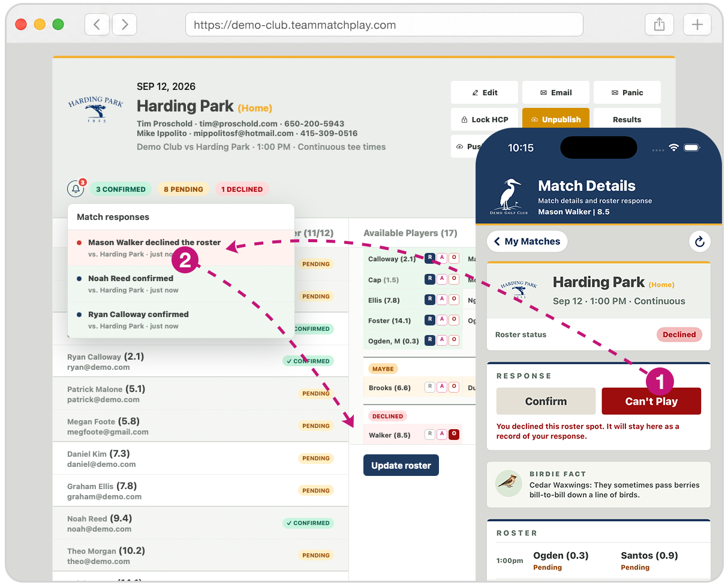Toggle the O option for Ogden, M (0.3)
Viewport: 728px width, 585px height.
454,340
